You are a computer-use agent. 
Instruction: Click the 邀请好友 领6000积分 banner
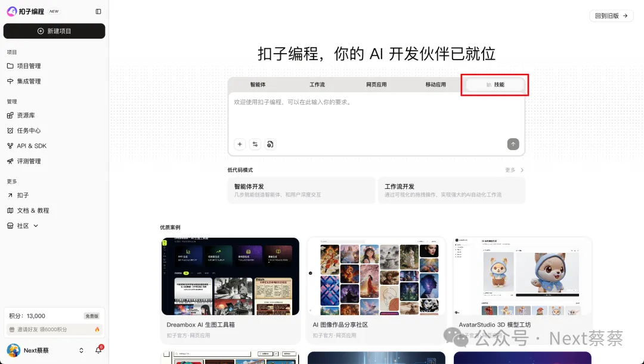pyautogui.click(x=54, y=329)
